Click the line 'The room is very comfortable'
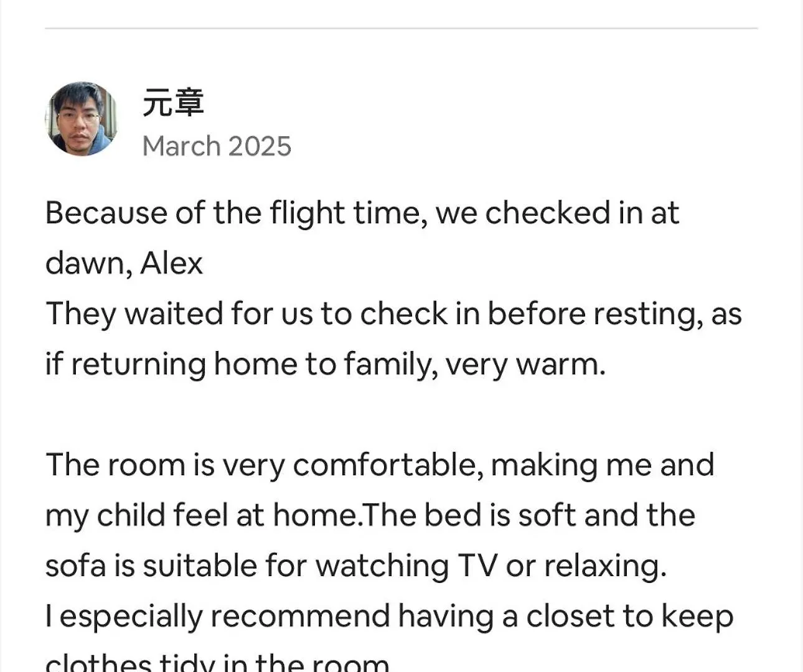803x672 pixels. point(380,465)
